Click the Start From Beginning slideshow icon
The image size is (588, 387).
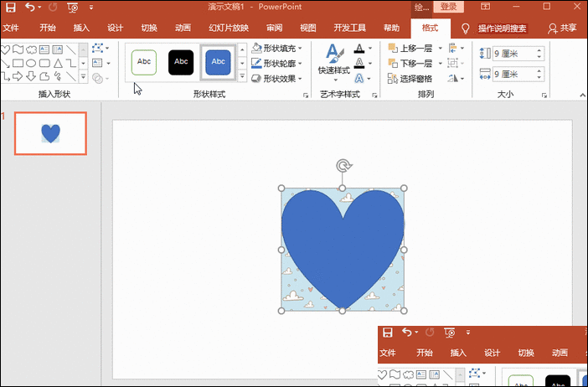click(x=72, y=7)
